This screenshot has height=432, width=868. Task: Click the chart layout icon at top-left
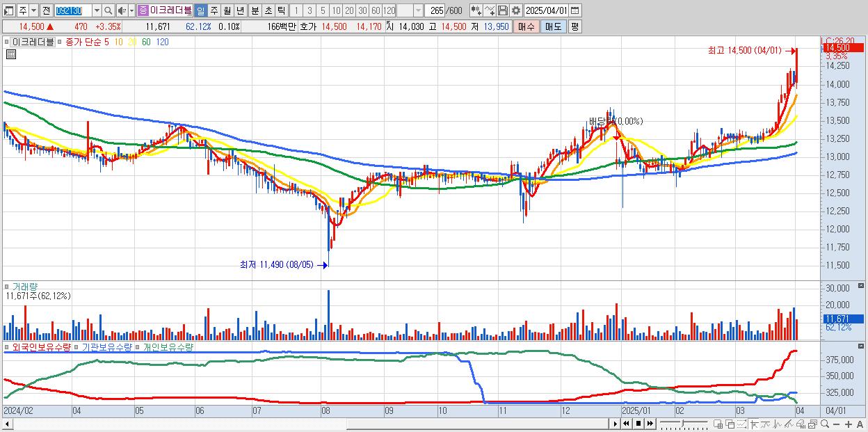point(8,10)
